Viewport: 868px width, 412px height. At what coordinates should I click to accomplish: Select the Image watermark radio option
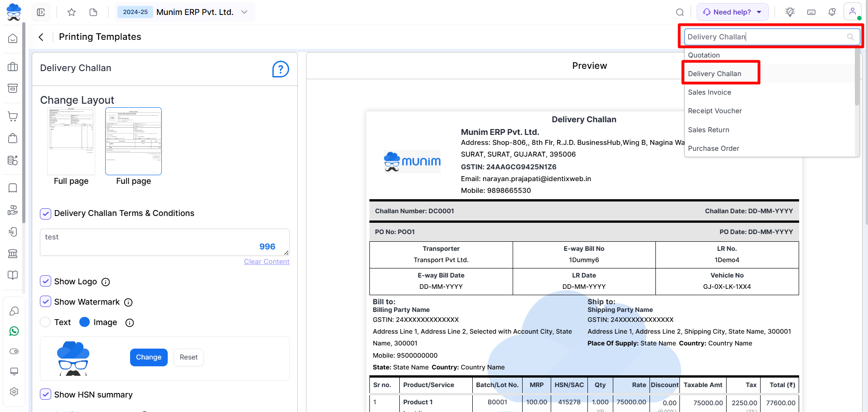coord(84,322)
